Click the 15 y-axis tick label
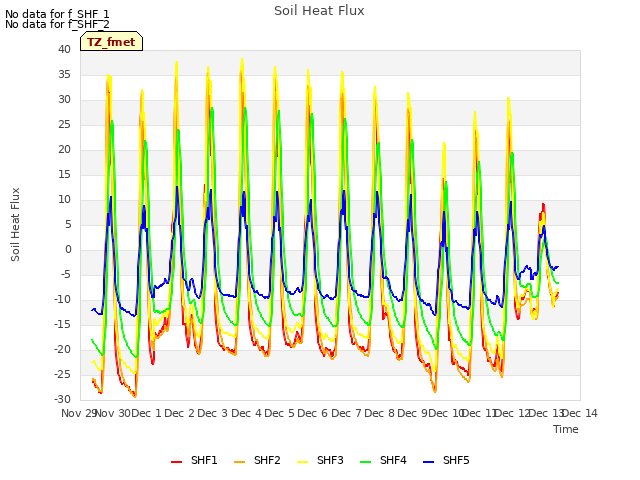This screenshot has width=640, height=480. (64, 175)
